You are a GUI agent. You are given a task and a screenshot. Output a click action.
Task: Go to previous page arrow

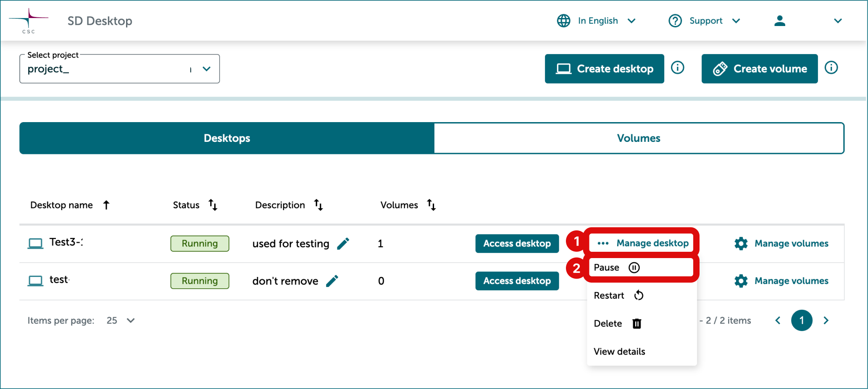point(778,321)
